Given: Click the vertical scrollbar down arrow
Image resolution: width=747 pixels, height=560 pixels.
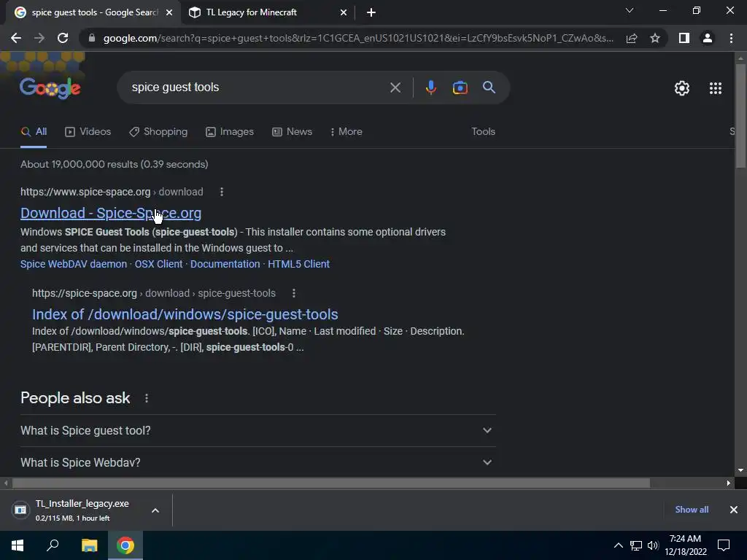Looking at the screenshot, I should [740, 470].
